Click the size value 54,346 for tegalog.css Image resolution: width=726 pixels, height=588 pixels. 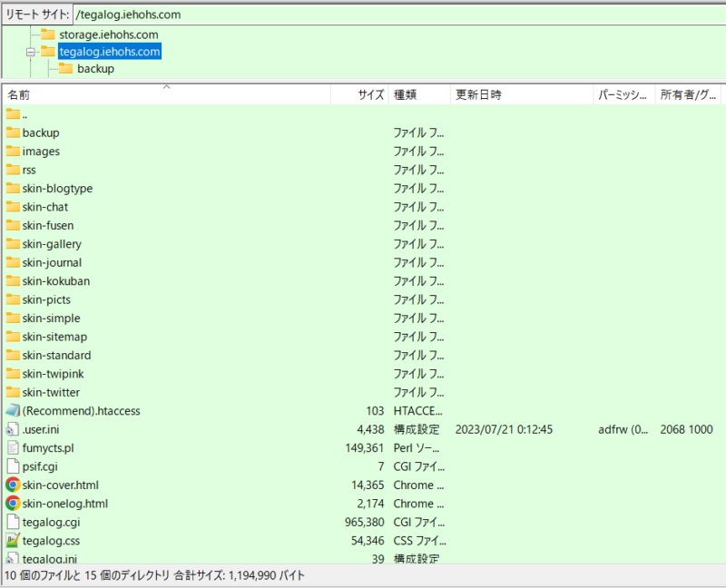click(368, 541)
